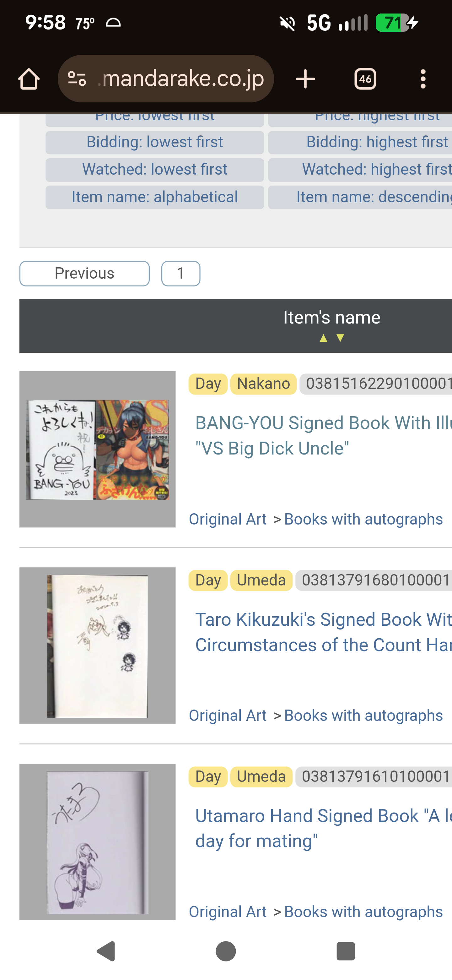The height and width of the screenshot is (980, 452).
Task: Open the Chrome three-dot menu
Action: [x=423, y=79]
